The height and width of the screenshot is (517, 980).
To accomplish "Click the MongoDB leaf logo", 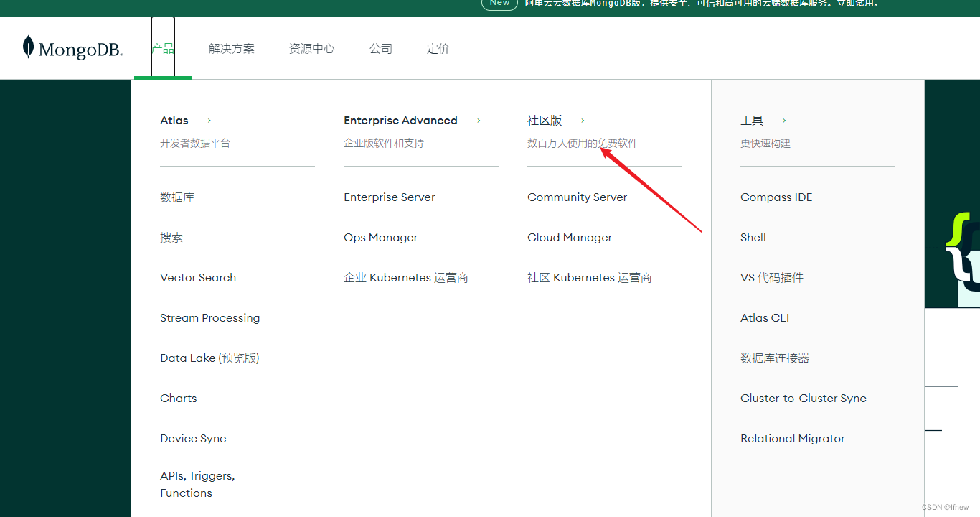I will (28, 47).
